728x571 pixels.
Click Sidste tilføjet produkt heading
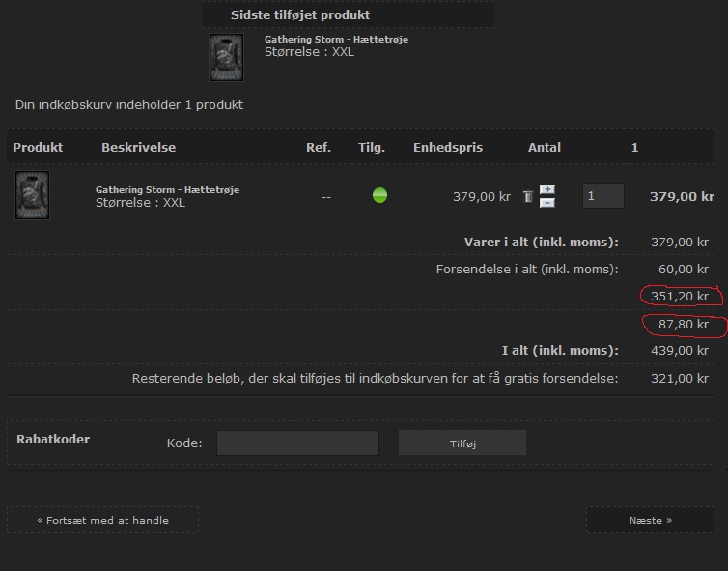coord(300,14)
